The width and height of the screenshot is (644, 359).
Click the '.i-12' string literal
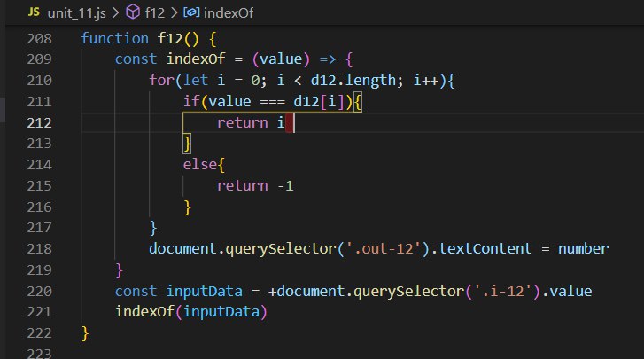point(503,292)
